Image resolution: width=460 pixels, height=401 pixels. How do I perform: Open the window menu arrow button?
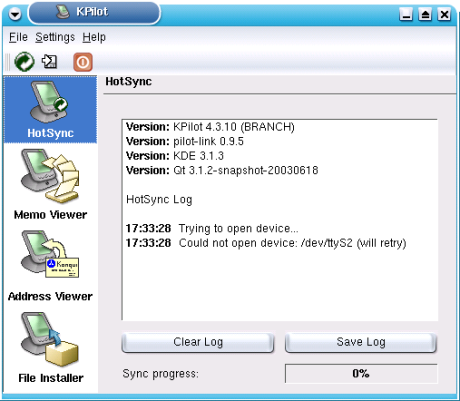pos(15,14)
